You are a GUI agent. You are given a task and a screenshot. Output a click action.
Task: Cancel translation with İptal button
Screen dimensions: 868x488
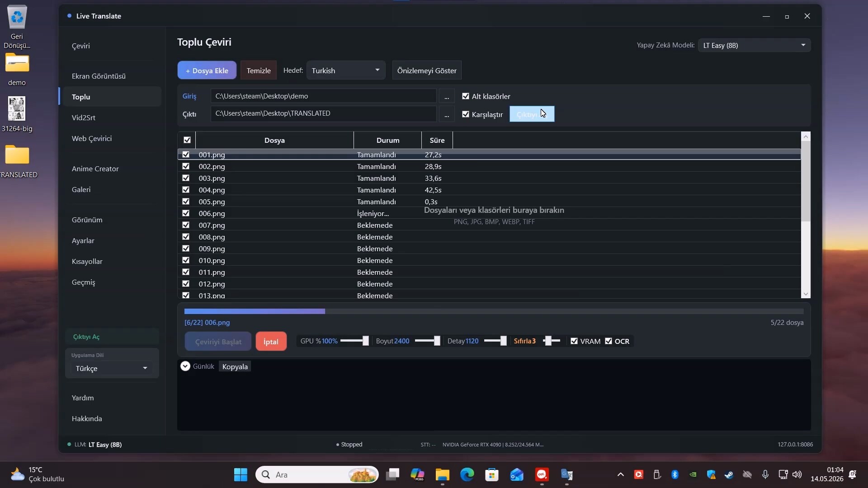pos(271,342)
